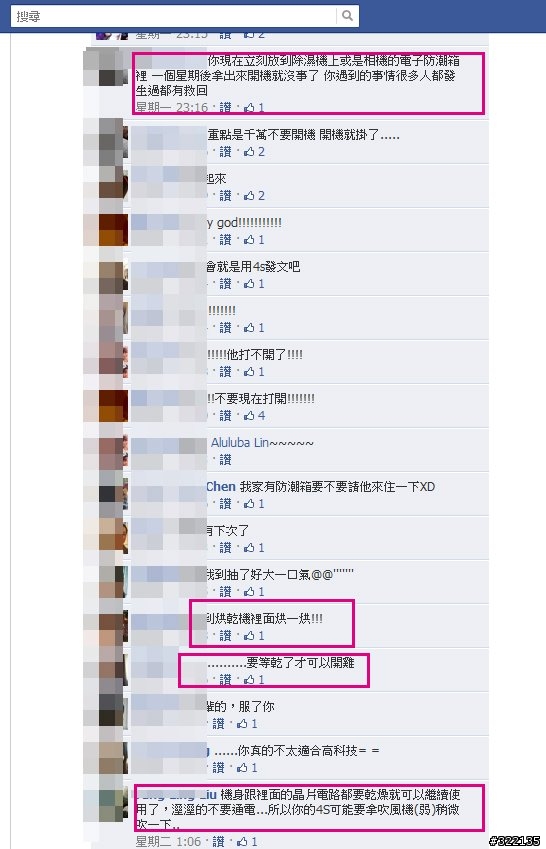Click the 星期二 1:06 timestamp
The image size is (546, 849).
(x=168, y=841)
